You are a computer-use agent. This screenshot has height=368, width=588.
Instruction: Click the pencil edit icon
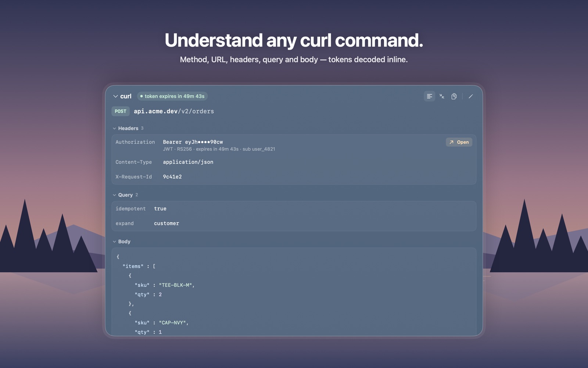[x=471, y=96]
